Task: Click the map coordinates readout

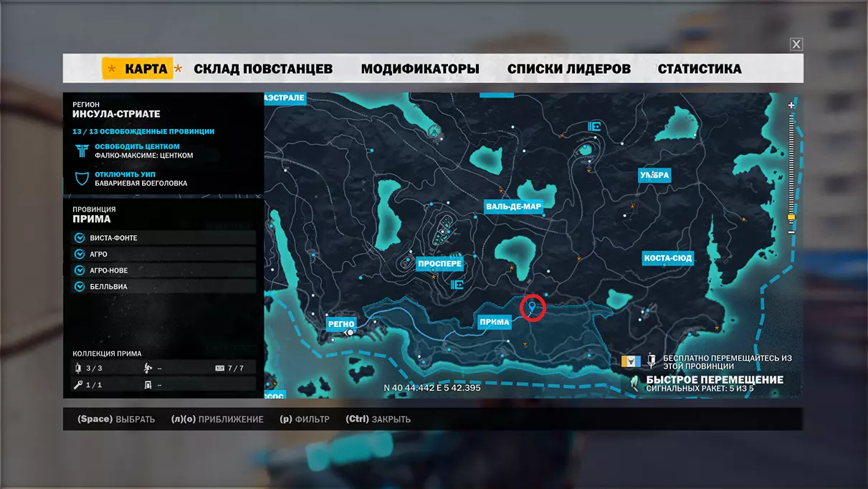Action: [432, 388]
